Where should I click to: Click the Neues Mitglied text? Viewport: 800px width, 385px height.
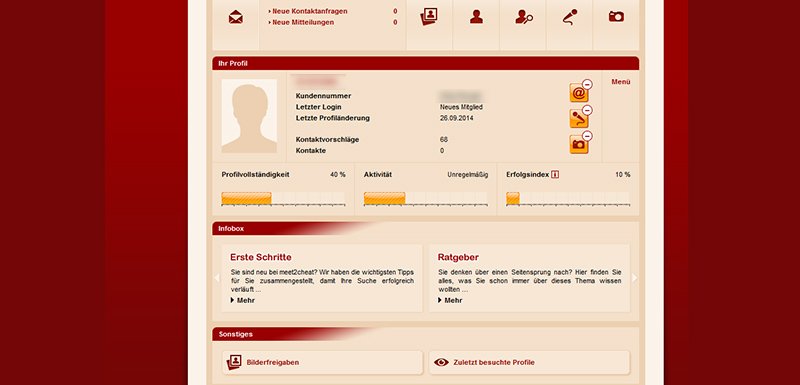coord(461,107)
